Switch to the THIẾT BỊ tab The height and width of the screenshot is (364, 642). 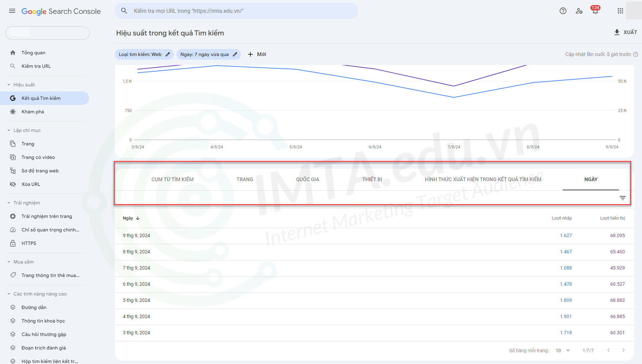click(372, 179)
